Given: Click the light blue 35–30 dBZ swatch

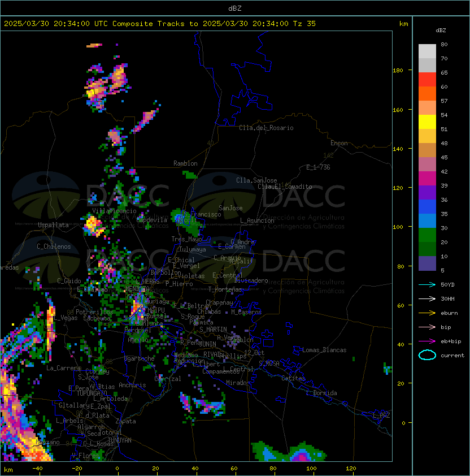Looking at the screenshot, I should coord(427,220).
